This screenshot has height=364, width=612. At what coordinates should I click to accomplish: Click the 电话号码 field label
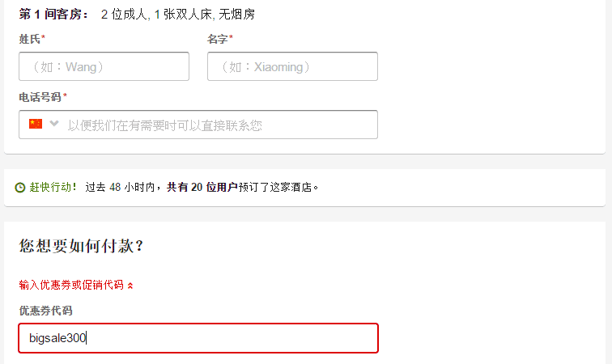click(x=40, y=97)
